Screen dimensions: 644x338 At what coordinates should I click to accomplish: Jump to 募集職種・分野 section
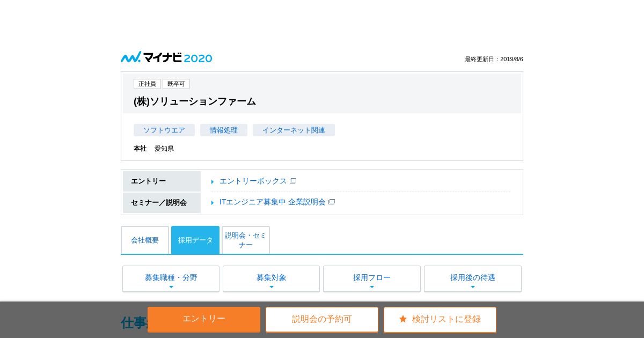click(x=171, y=279)
